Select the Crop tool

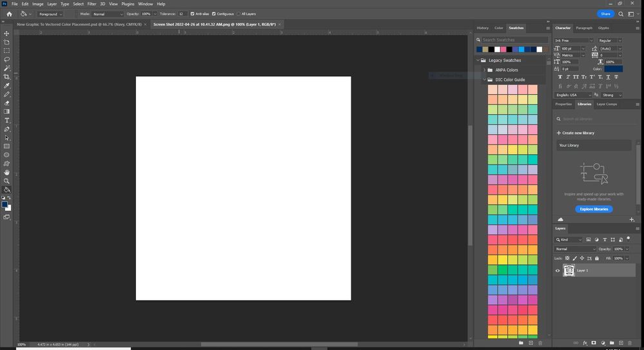click(6, 77)
